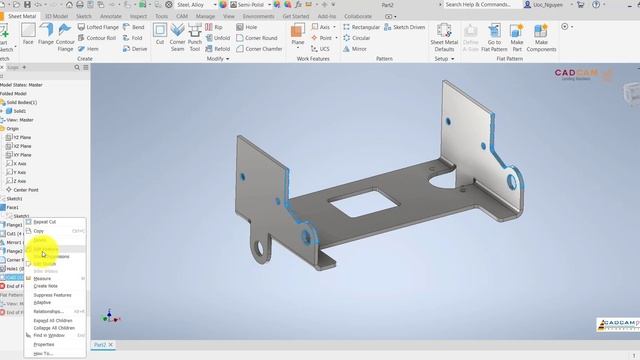640x360 pixels.
Task: Click the Derive tool
Action: [x=135, y=49]
